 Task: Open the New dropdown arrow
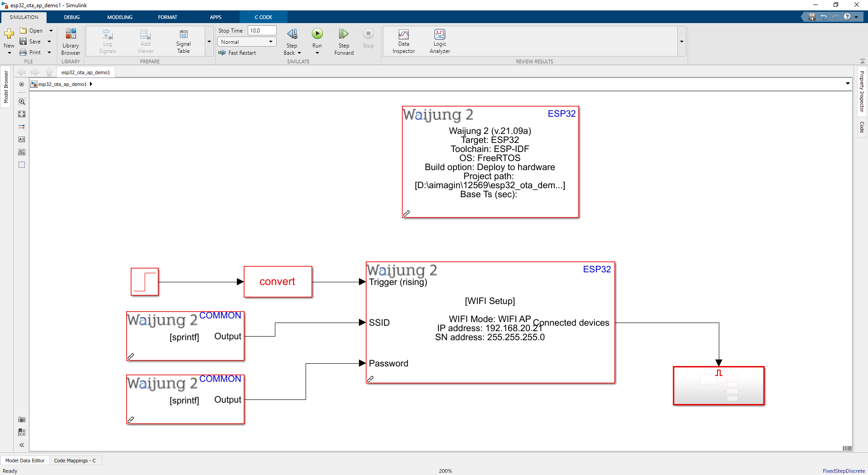[9, 53]
